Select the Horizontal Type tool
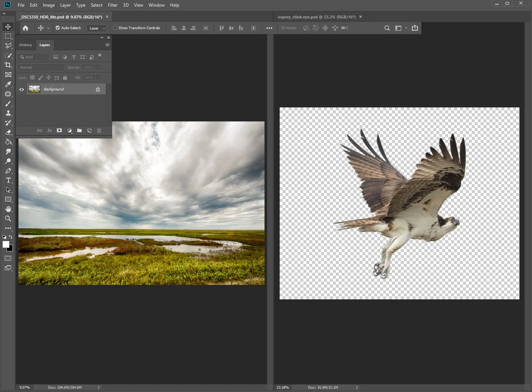 [8, 180]
